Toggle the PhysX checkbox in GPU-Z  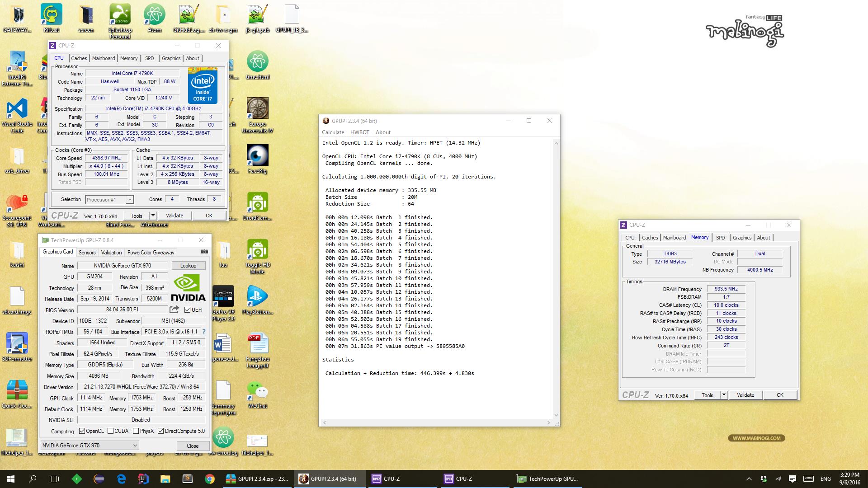coord(136,431)
